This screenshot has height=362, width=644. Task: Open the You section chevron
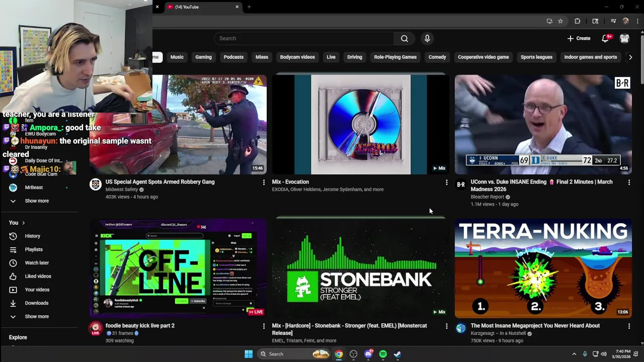click(23, 223)
